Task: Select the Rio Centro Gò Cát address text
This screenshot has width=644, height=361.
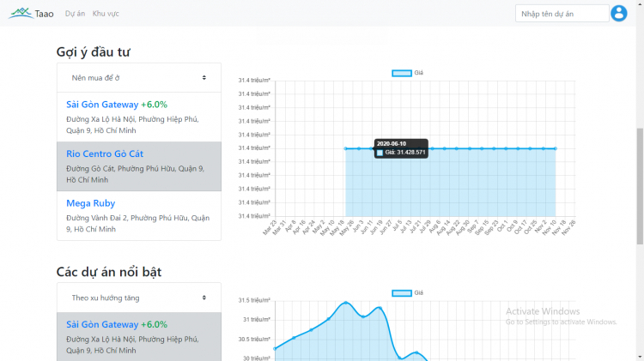Action: pyautogui.click(x=135, y=174)
